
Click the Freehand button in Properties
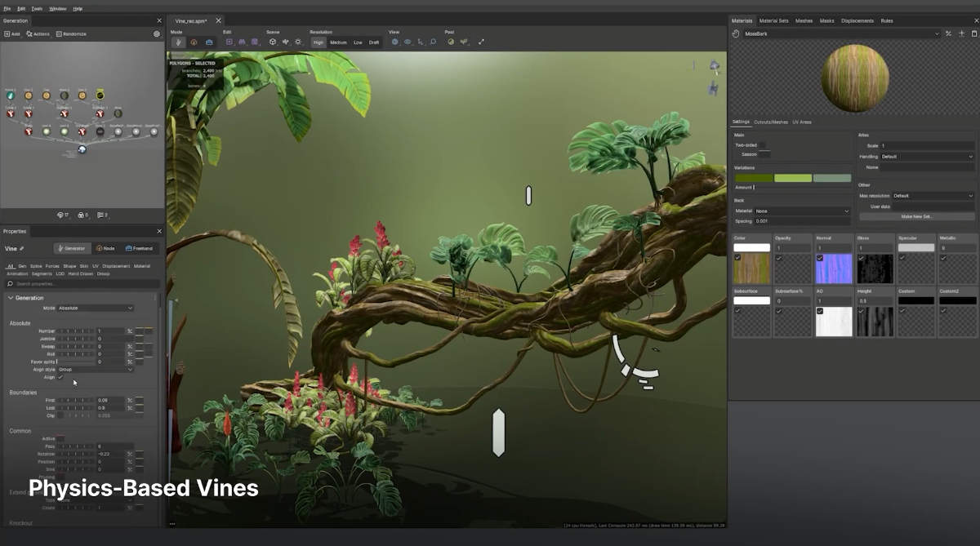(140, 248)
